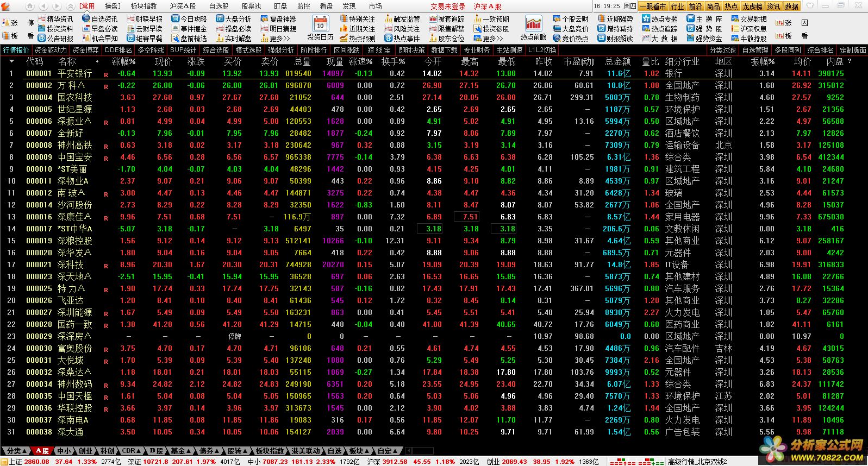Expand the 板块 bottom tab menu
The height and width of the screenshot is (466, 868).
coord(359,451)
